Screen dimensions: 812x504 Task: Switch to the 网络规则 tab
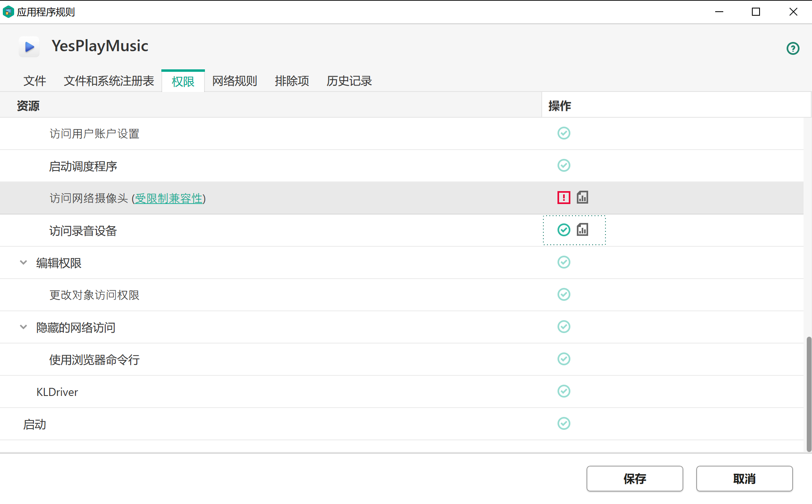(234, 81)
